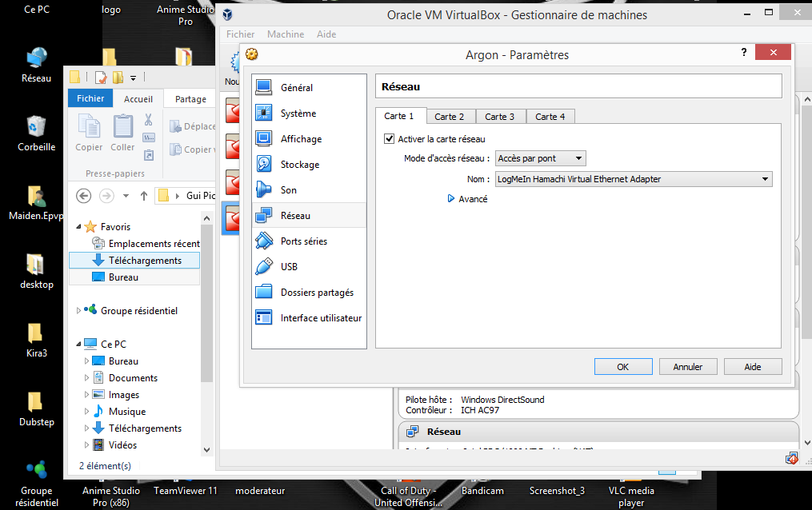The width and height of the screenshot is (812, 510).
Task: Open the Maiden.Epvp desktop icon
Action: (36, 203)
